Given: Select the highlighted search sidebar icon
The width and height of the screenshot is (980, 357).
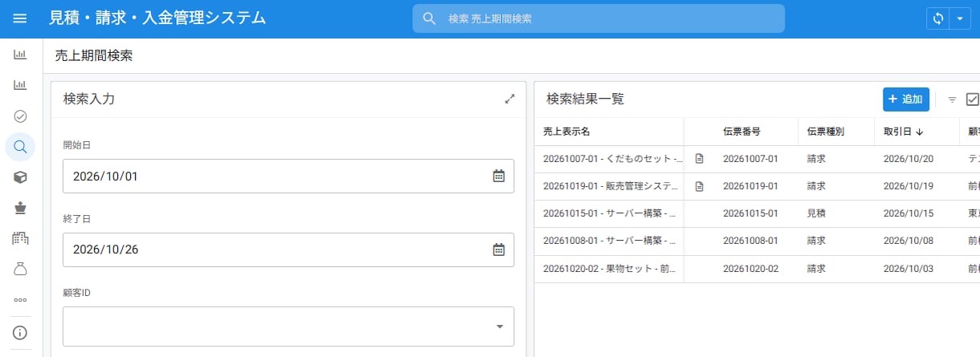Looking at the screenshot, I should click(20, 147).
